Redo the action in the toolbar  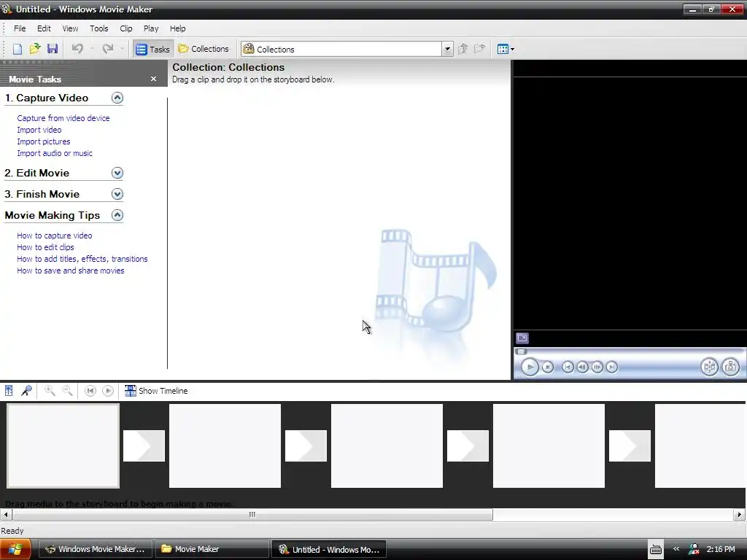tap(108, 49)
